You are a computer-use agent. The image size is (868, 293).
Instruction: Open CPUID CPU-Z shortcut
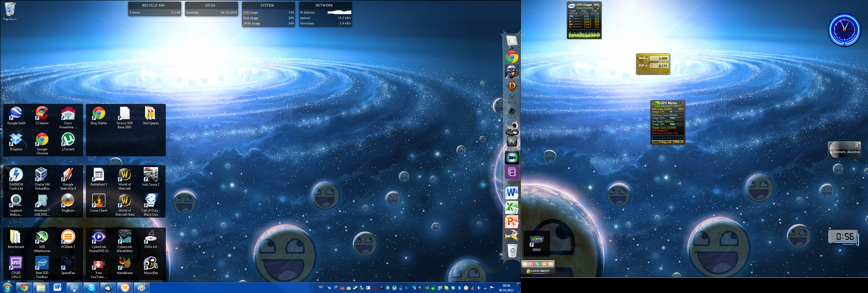click(16, 267)
